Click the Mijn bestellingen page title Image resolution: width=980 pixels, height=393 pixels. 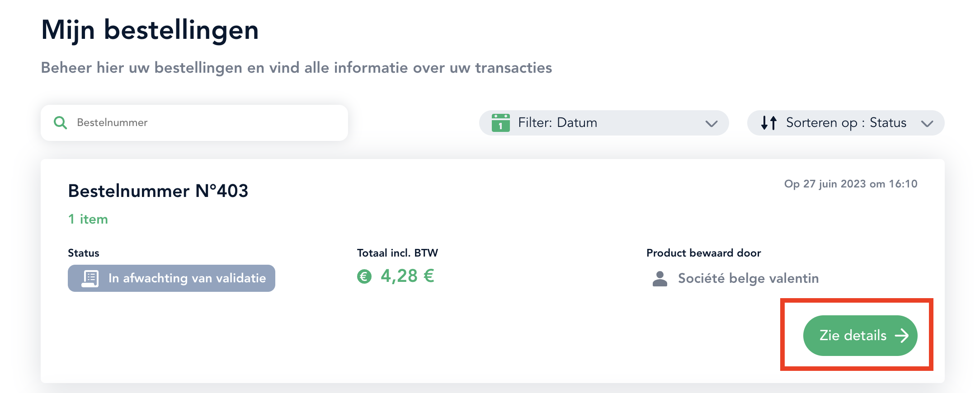(150, 30)
